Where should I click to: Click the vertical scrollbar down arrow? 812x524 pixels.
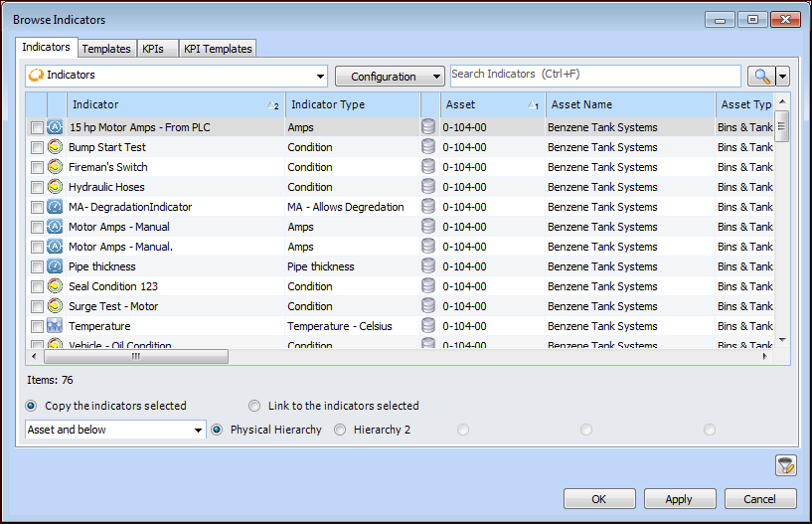[x=782, y=340]
